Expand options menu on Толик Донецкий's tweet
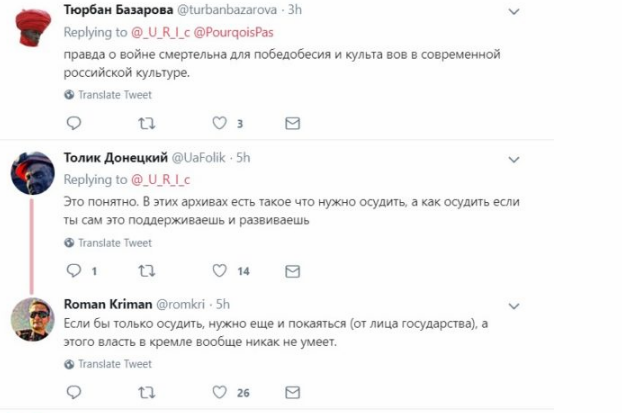622x413 pixels. 514,159
